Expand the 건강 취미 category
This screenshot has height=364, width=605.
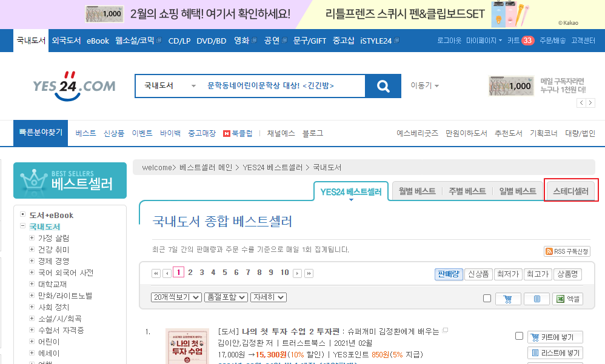click(x=32, y=250)
